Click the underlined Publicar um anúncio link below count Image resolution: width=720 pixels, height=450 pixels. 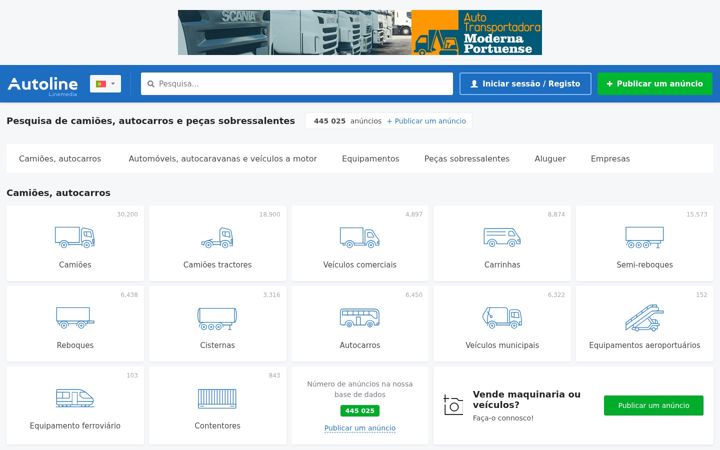[x=360, y=428]
